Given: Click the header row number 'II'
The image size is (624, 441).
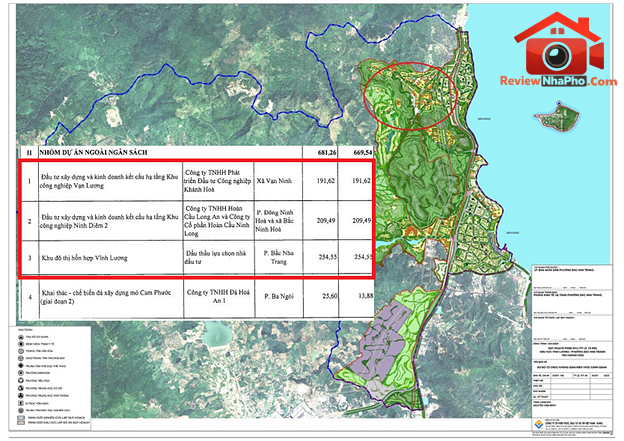Looking at the screenshot, I should (29, 152).
